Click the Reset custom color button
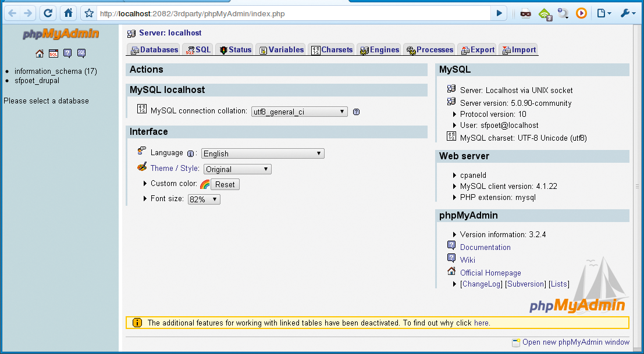This screenshot has width=644, height=354. (x=225, y=184)
